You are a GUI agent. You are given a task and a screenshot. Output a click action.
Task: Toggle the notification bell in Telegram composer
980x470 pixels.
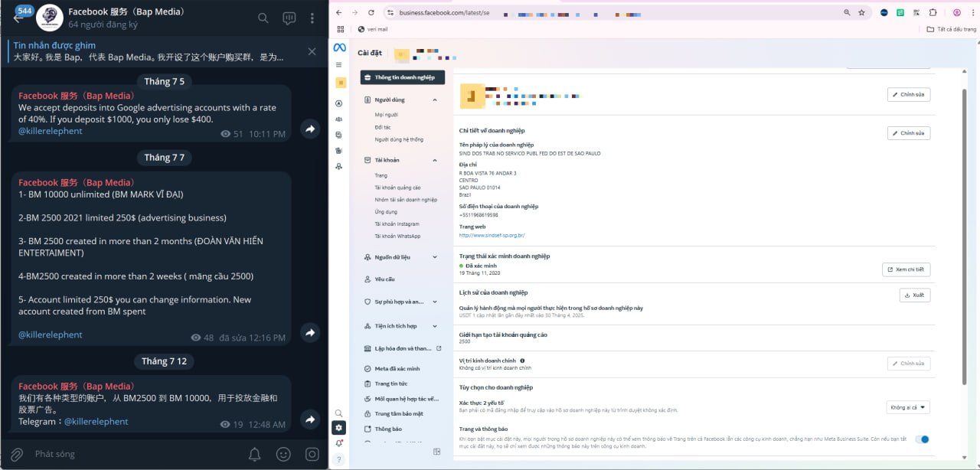[255, 454]
